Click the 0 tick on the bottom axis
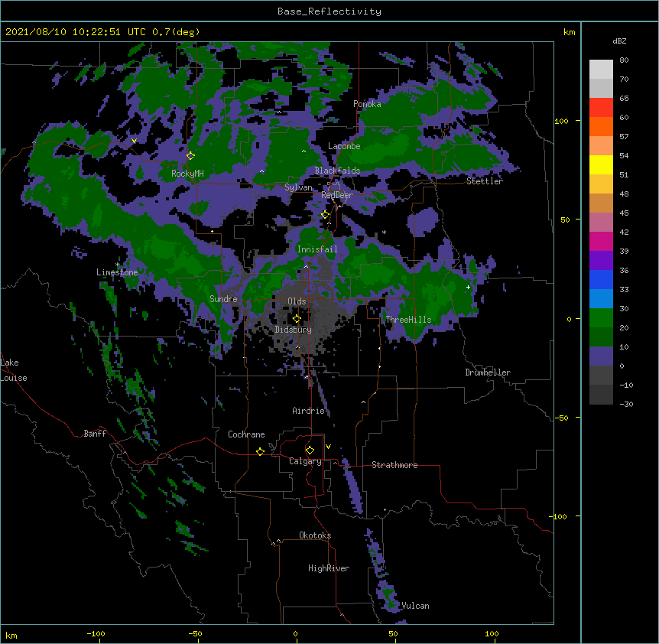659x644 pixels. [295, 633]
